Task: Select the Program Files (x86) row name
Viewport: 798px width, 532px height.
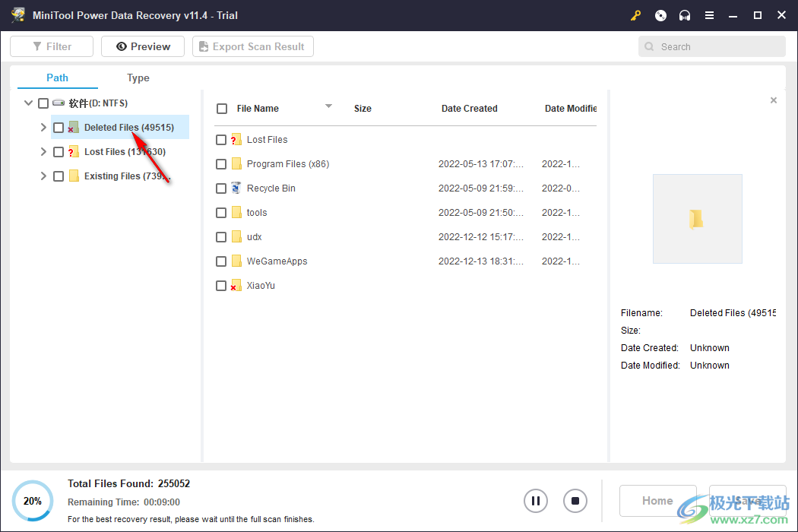Action: (x=288, y=164)
